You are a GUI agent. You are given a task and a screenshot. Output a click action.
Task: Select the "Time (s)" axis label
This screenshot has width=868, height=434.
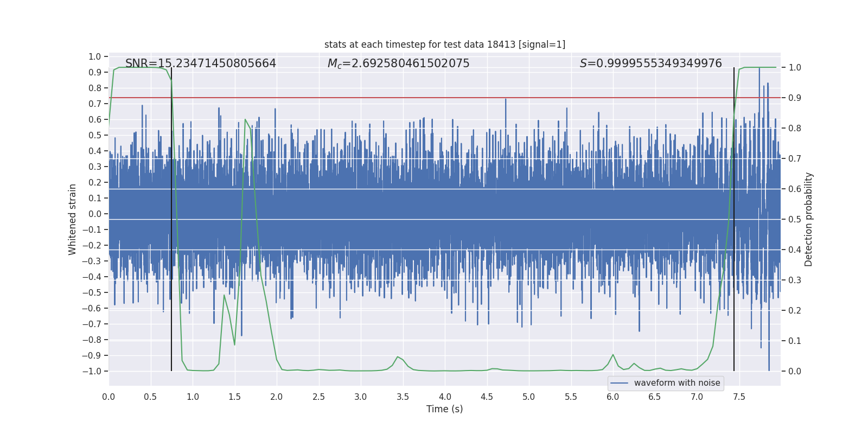coord(445,409)
